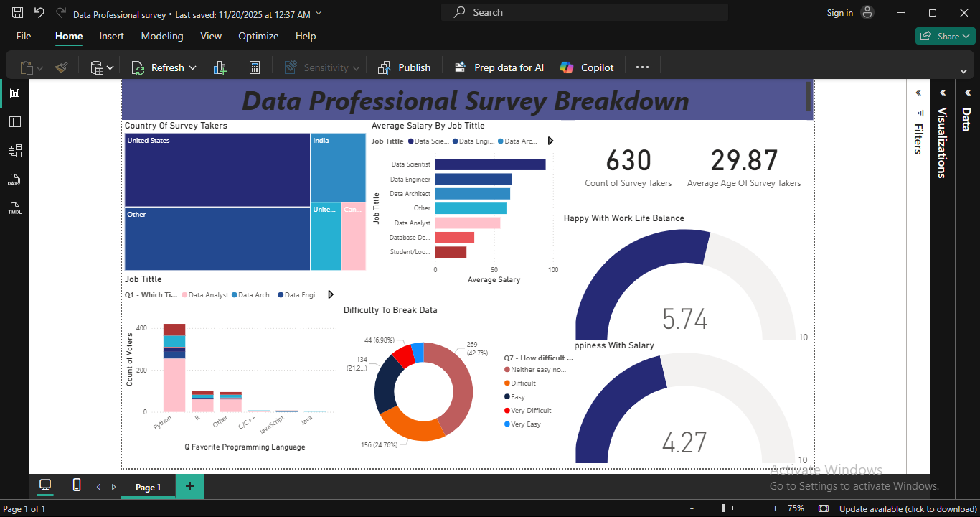980x517 pixels.
Task: Click the search magnifier icon
Action: pyautogui.click(x=460, y=12)
